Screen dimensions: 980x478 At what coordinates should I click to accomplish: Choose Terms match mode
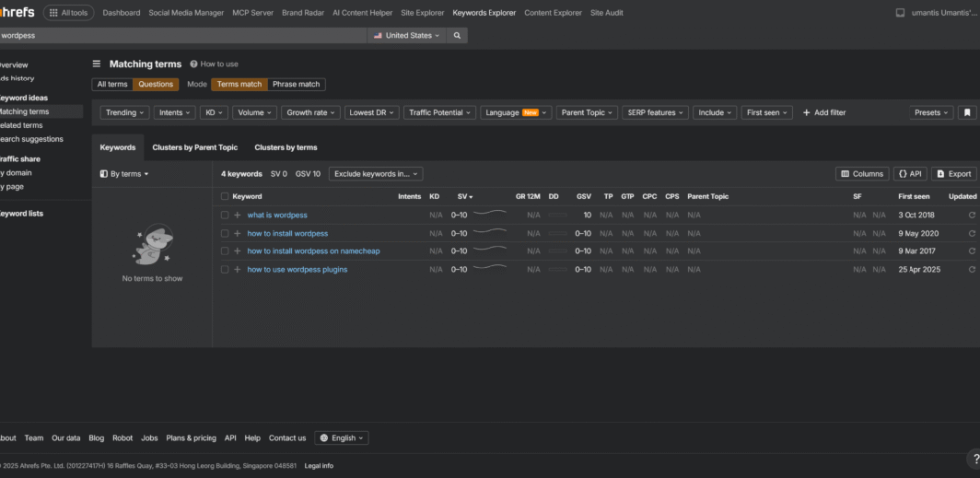(239, 84)
